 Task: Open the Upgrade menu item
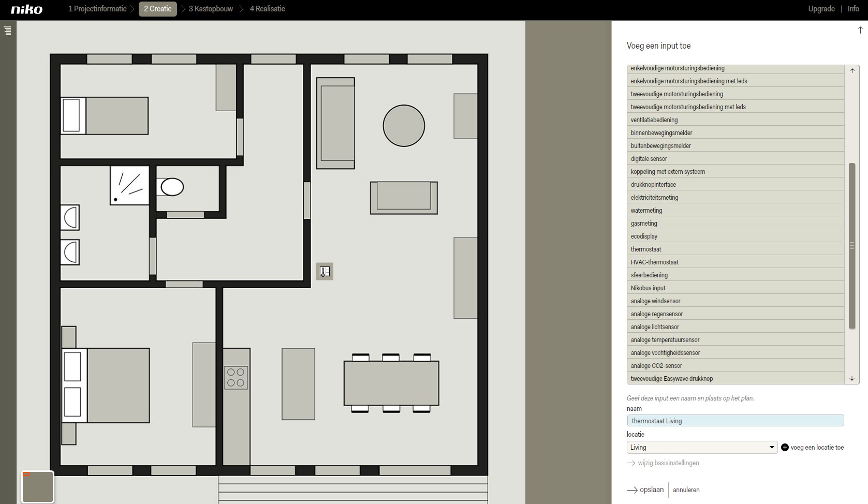click(x=821, y=9)
